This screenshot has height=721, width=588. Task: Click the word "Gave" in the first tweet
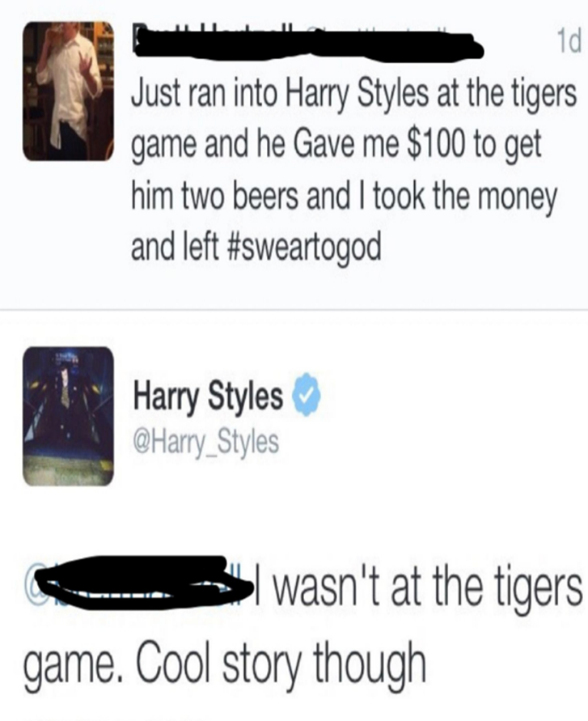pos(326,144)
